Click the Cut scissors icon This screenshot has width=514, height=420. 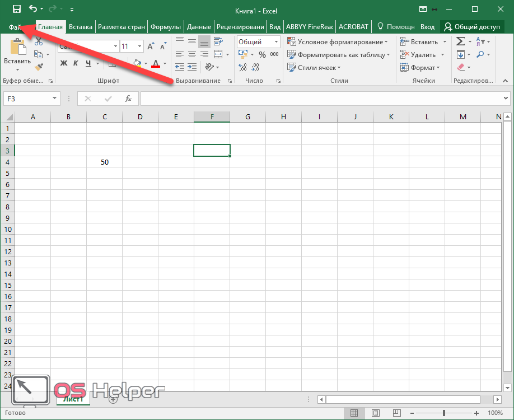39,42
